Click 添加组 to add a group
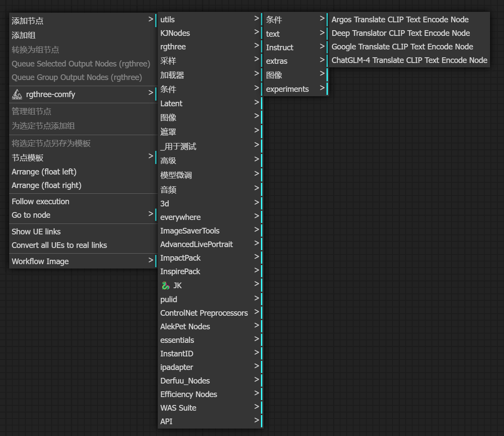Screen dimensions: 504x436 click(83, 35)
